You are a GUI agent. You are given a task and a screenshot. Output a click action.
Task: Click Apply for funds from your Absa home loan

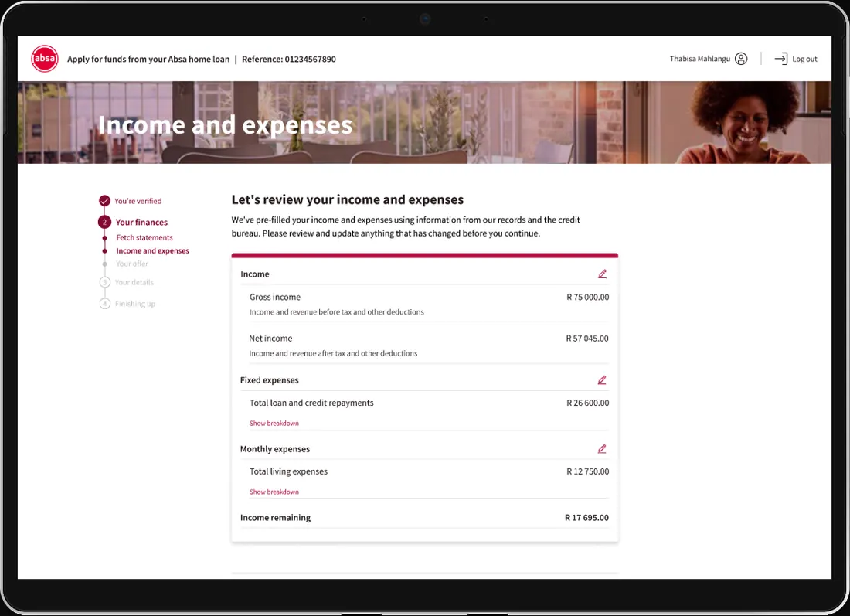[148, 59]
